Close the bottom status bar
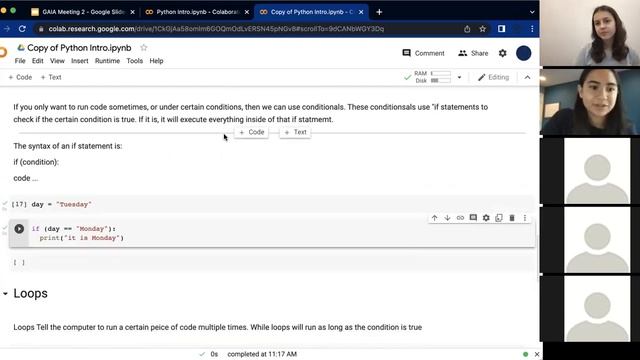The height and width of the screenshot is (360, 640). coord(537,354)
